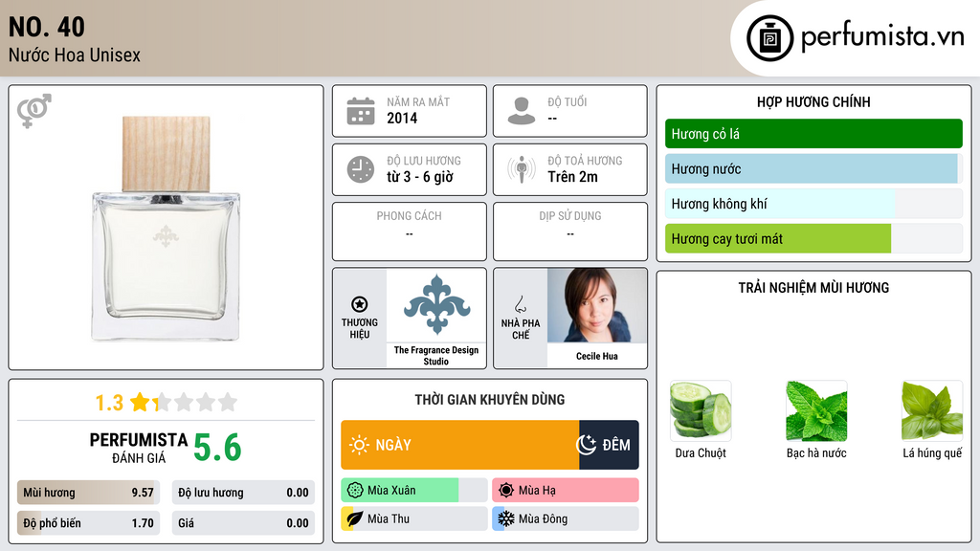Click the Độ lưu hương 0.00 score bar
The image size is (980, 551).
(243, 493)
